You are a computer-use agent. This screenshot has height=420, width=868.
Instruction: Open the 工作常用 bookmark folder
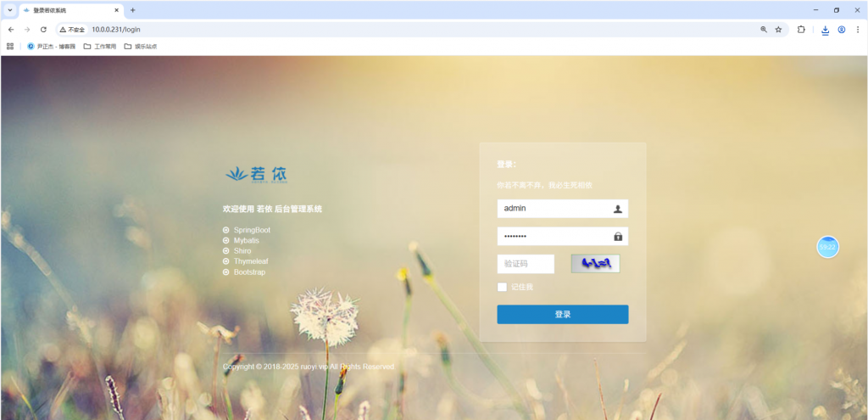[x=100, y=47]
